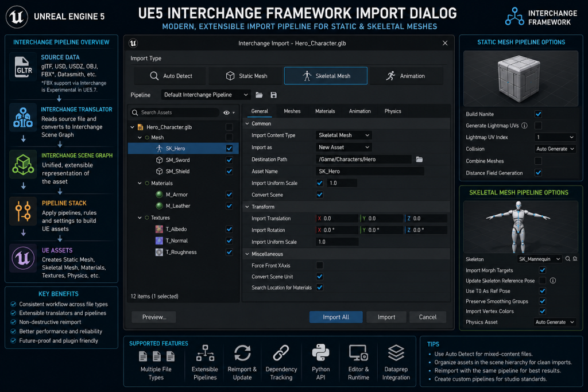Click SM_Shield static mesh cube icon
The image size is (588, 392).
[159, 171]
